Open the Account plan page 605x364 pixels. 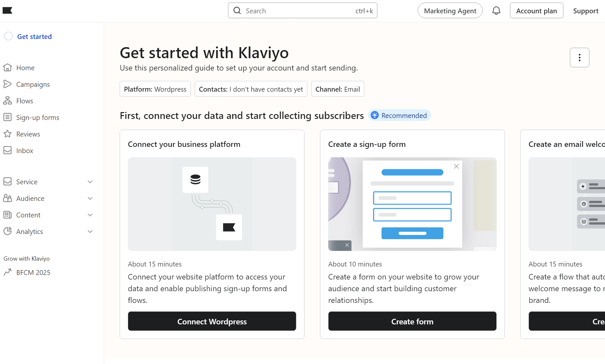[x=536, y=10]
